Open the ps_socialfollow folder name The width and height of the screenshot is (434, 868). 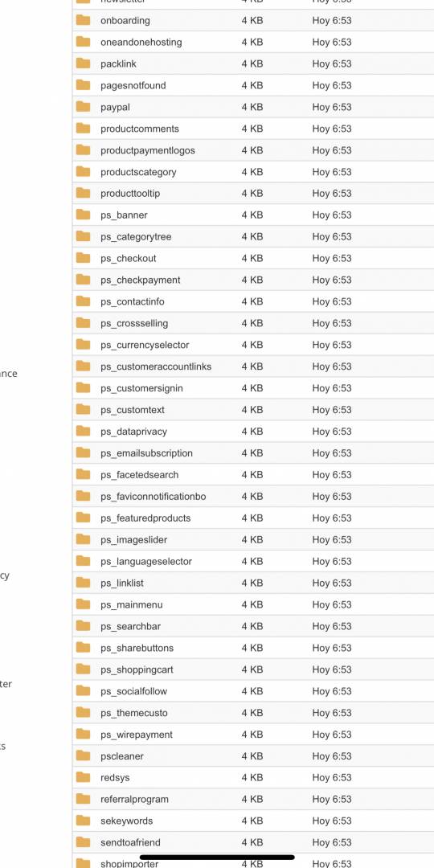[133, 691]
